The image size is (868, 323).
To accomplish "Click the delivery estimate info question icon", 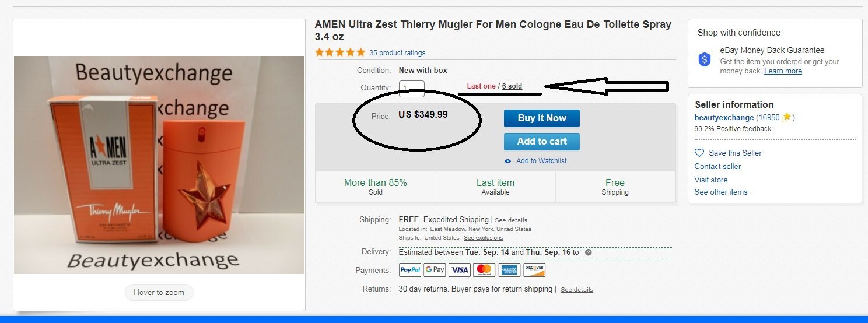I will click(588, 252).
